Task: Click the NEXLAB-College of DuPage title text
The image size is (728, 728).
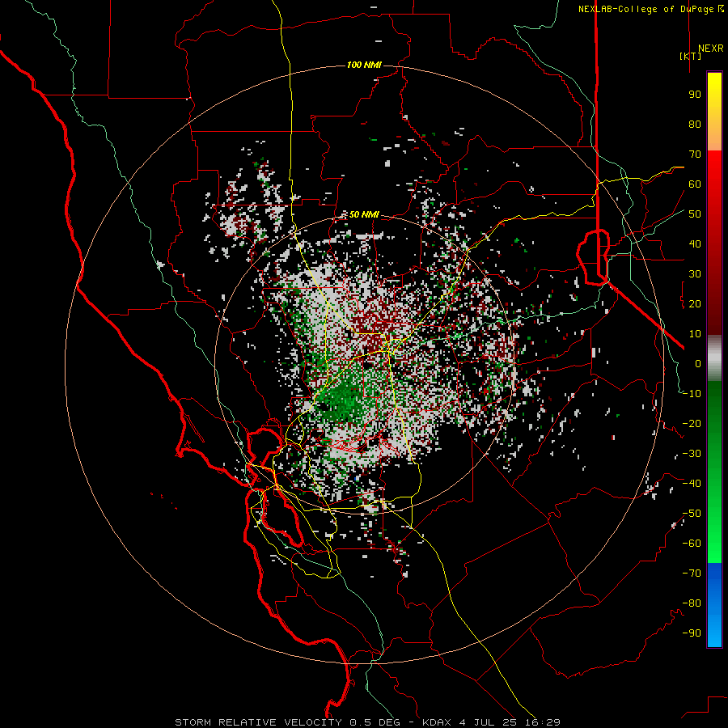Action: 645,9
